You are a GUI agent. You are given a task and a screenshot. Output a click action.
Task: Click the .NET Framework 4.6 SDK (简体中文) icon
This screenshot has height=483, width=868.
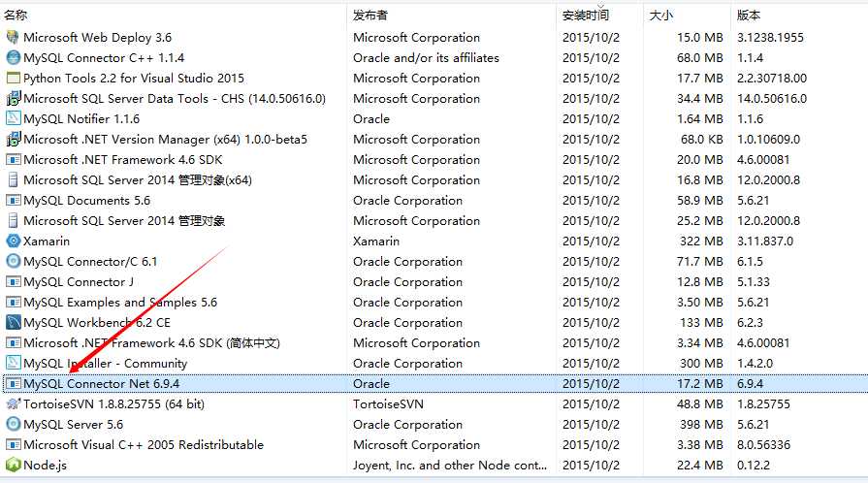[13, 343]
